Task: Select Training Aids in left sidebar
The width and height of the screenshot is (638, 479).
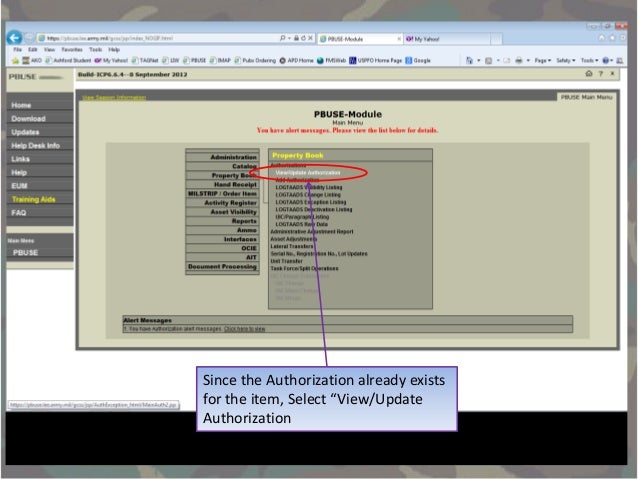Action: pos(34,199)
